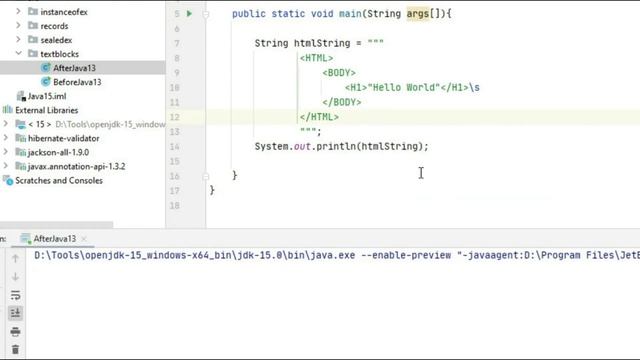Viewport: 640px width, 360px height.
Task: Fold main method at line 5 gutter
Action: coord(206,14)
